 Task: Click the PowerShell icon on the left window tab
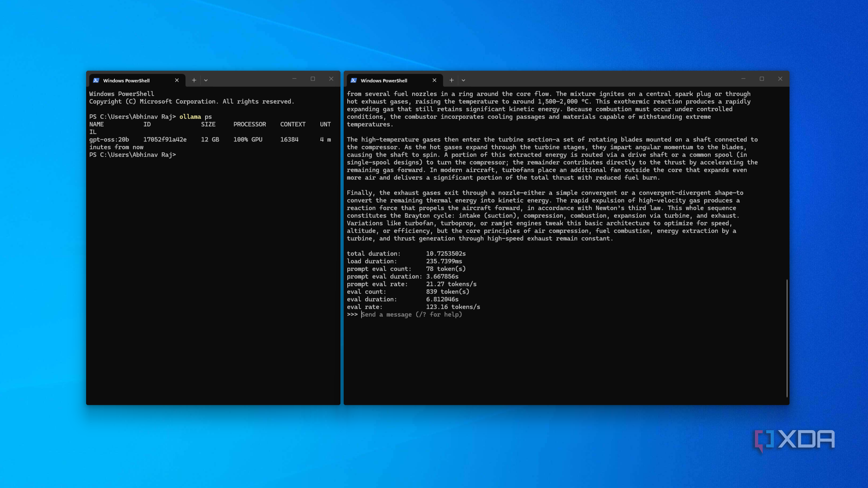(96, 80)
